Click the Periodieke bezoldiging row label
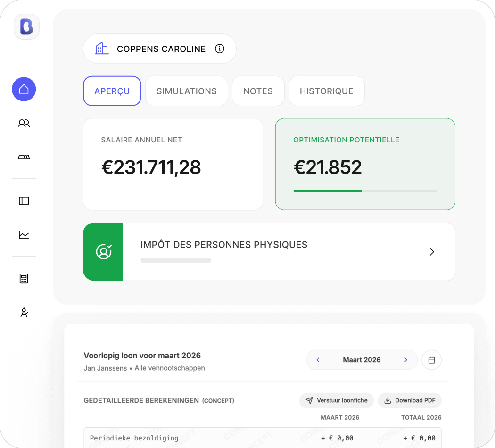The image size is (495, 448). pyautogui.click(x=134, y=438)
